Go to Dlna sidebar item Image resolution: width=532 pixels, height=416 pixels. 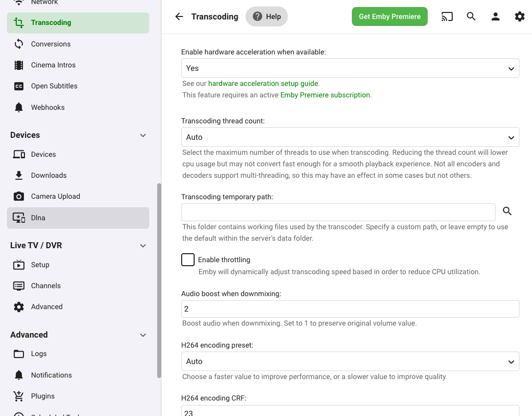(38, 218)
